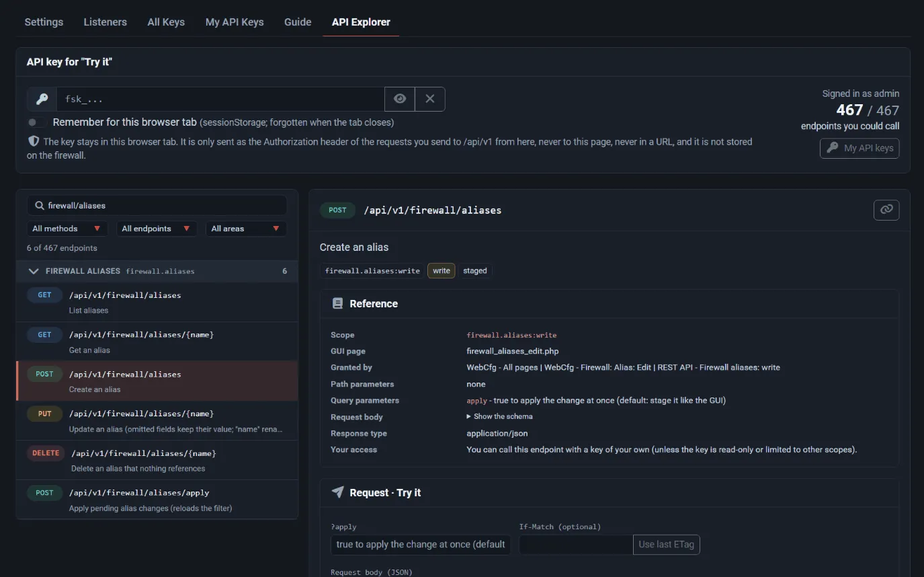Go to the Guide tab
This screenshot has height=577, width=924.
(298, 22)
